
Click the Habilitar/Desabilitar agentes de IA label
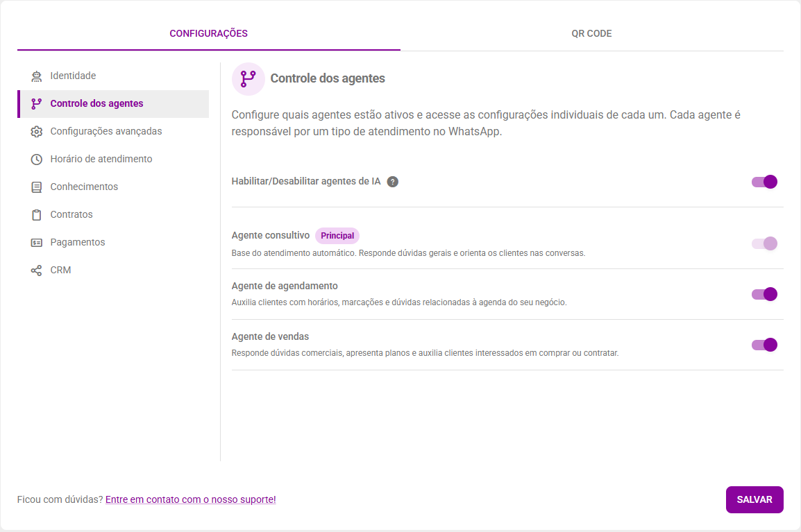tap(306, 181)
